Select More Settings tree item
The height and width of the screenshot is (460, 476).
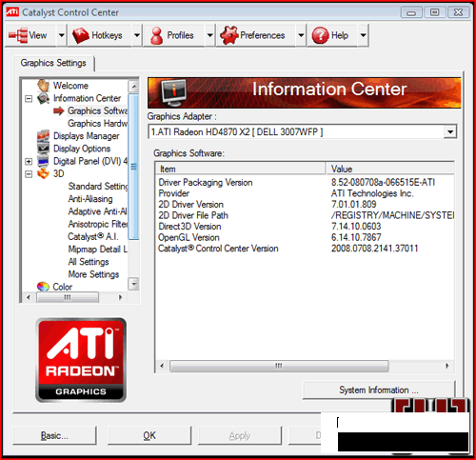coord(93,274)
